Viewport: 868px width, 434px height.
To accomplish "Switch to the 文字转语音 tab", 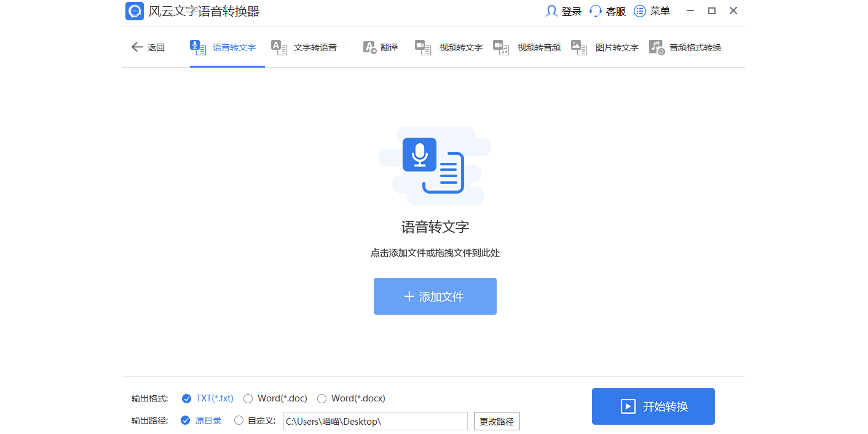I will click(x=305, y=47).
